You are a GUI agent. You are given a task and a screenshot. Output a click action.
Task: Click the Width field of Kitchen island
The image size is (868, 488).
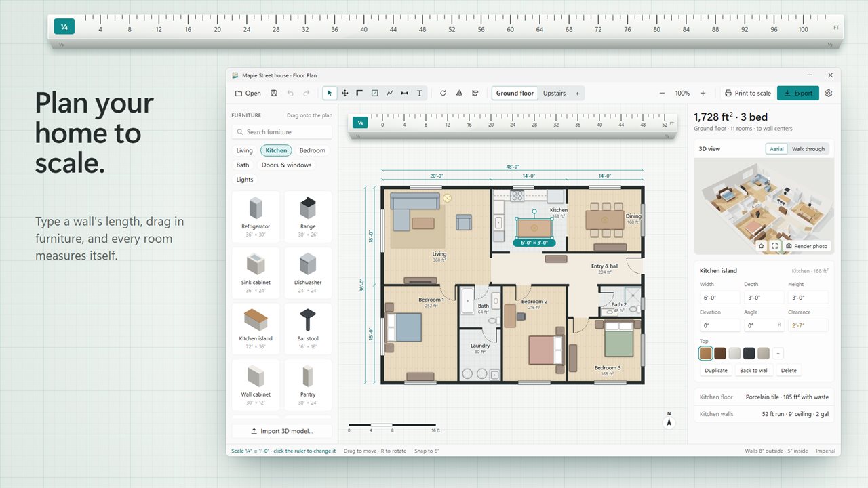[x=719, y=298]
